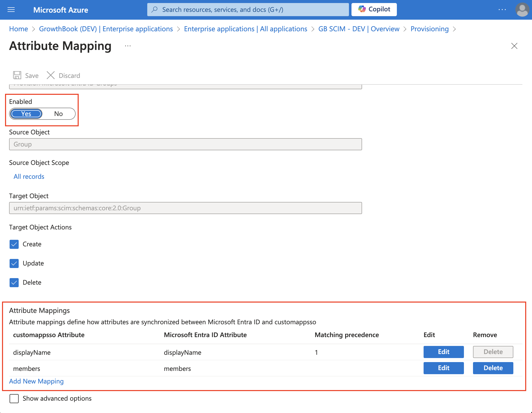
Task: Open the account avatar menu
Action: tap(522, 10)
